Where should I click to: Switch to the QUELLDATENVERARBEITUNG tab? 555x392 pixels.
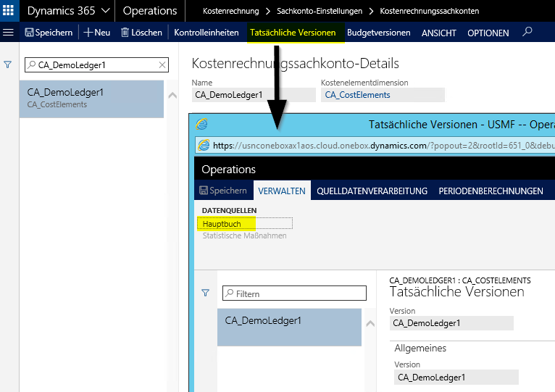[x=372, y=191]
